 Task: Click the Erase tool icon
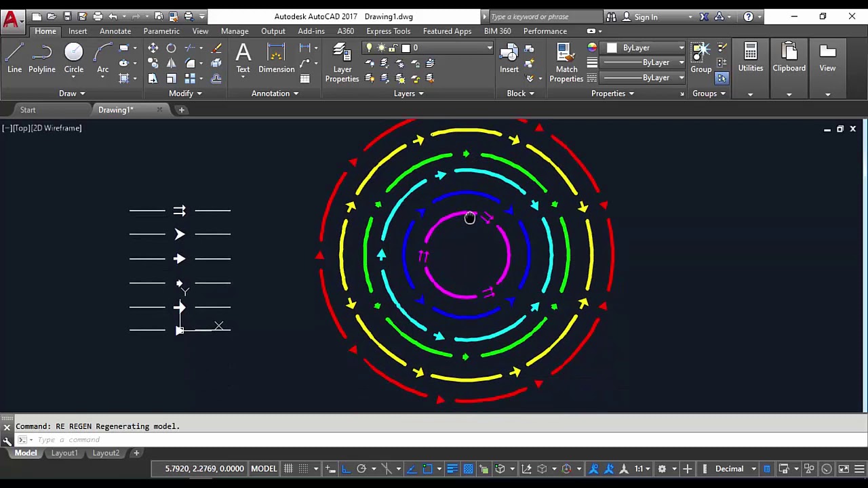point(216,48)
